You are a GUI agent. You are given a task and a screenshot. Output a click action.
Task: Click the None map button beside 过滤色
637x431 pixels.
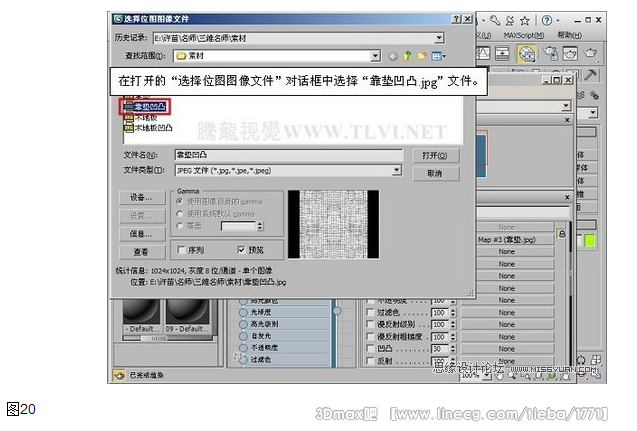507,313
